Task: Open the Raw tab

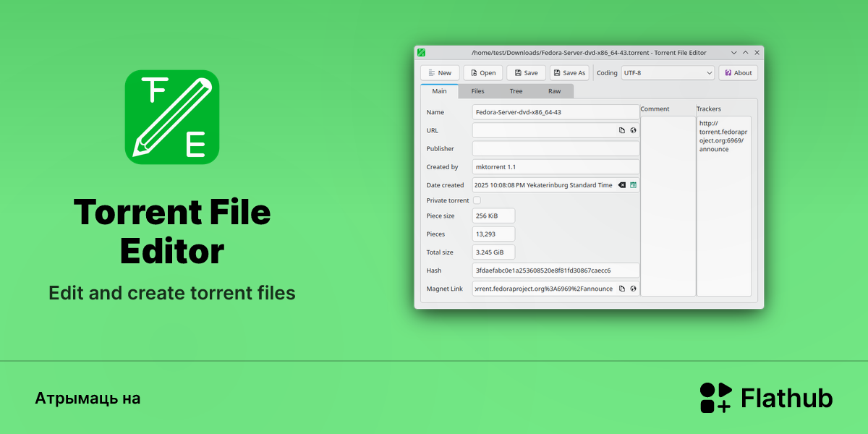Action: point(554,91)
